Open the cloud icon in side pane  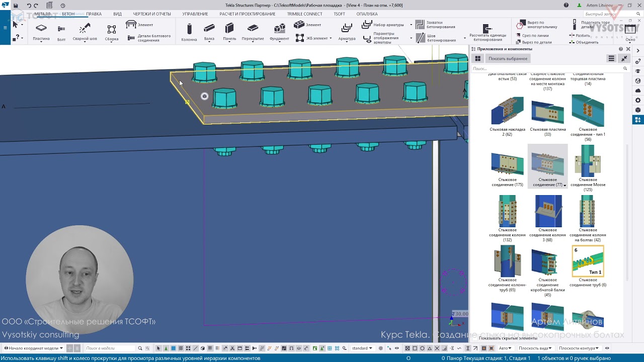point(638,90)
